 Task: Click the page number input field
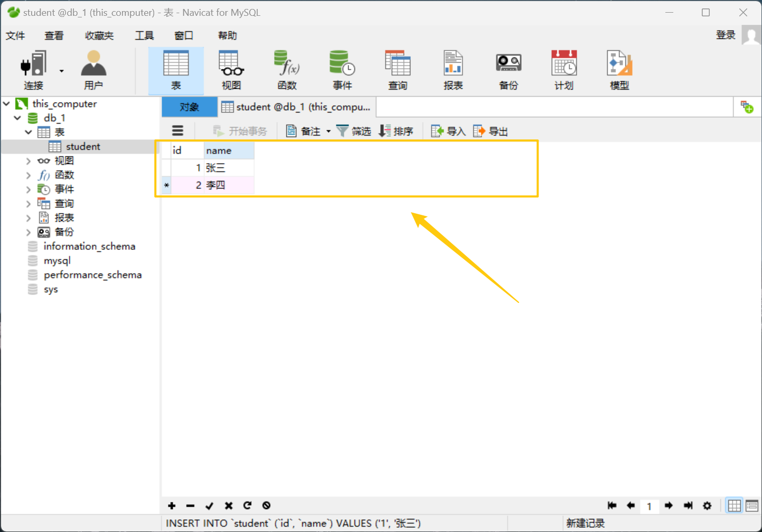650,506
